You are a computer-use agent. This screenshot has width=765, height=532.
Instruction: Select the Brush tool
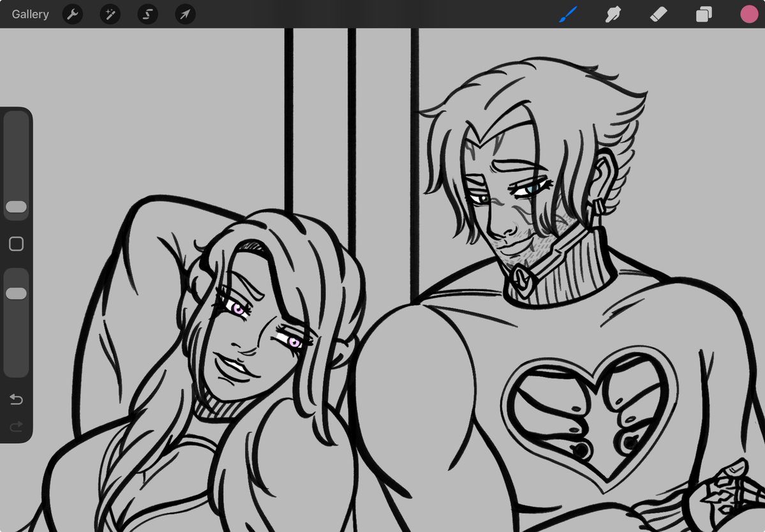coord(568,14)
